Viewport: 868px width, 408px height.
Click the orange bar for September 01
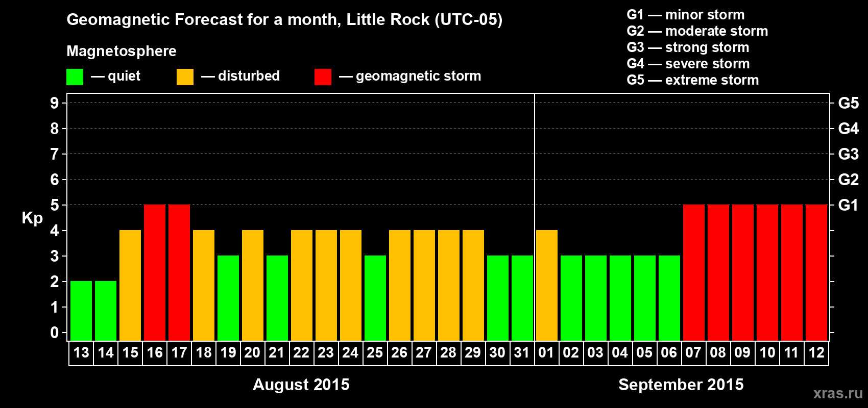(x=547, y=285)
